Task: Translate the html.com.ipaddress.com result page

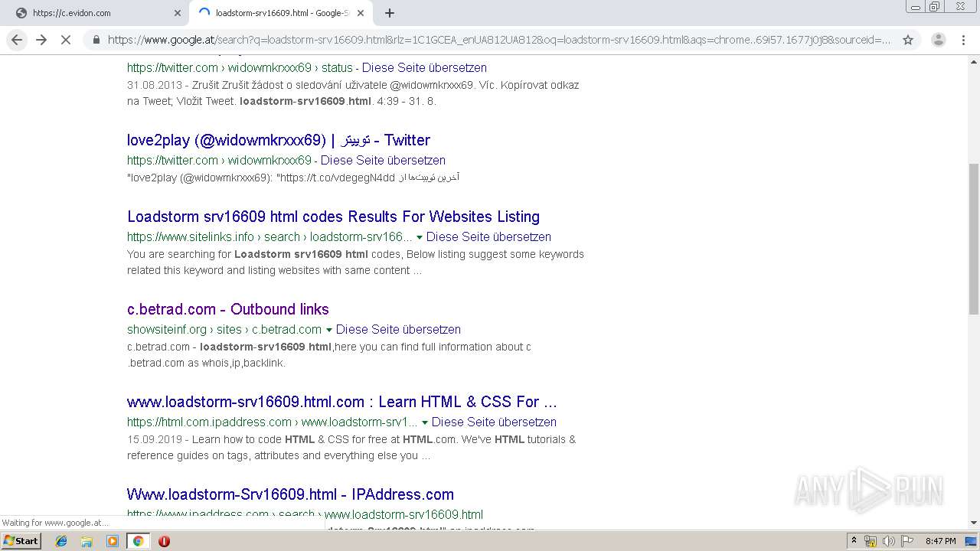Action: pyautogui.click(x=494, y=422)
